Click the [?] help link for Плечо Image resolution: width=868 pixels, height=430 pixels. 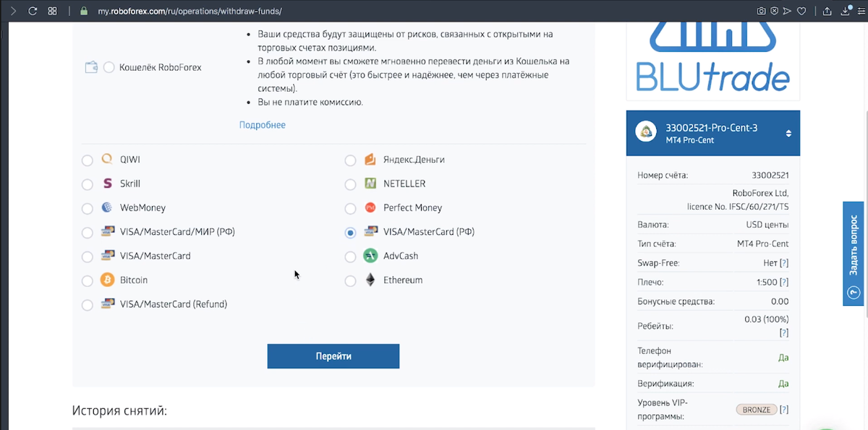(x=784, y=283)
